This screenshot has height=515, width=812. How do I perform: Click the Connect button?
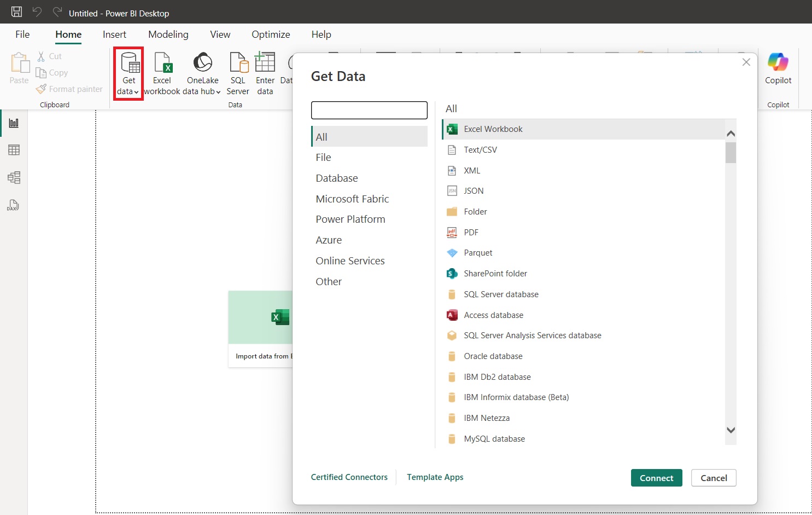tap(656, 477)
